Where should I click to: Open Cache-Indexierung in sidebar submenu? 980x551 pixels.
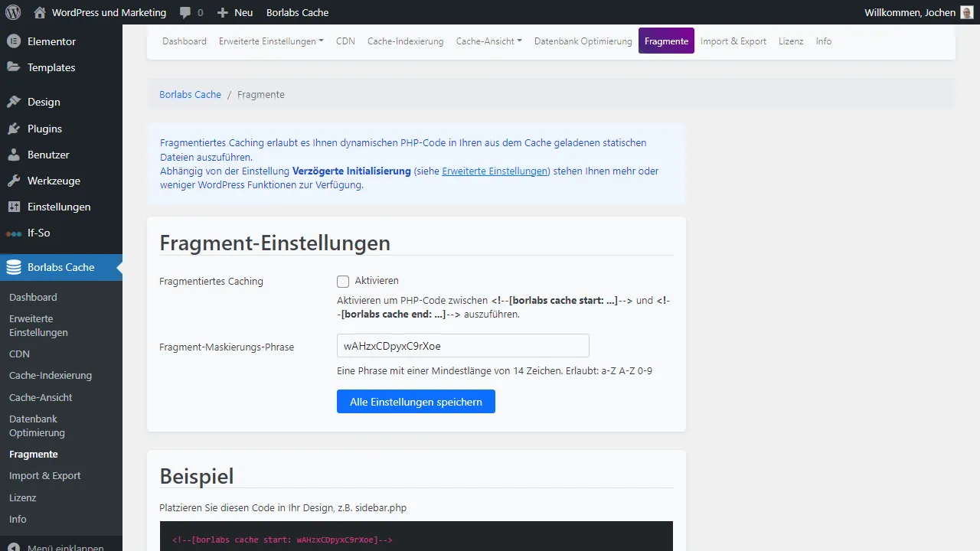point(51,376)
